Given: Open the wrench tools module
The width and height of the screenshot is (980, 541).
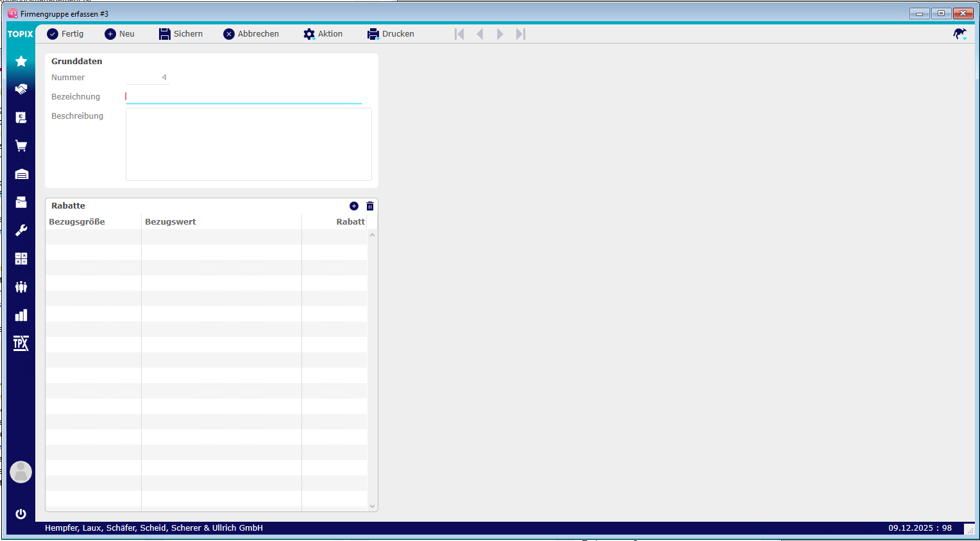Looking at the screenshot, I should coord(21,230).
